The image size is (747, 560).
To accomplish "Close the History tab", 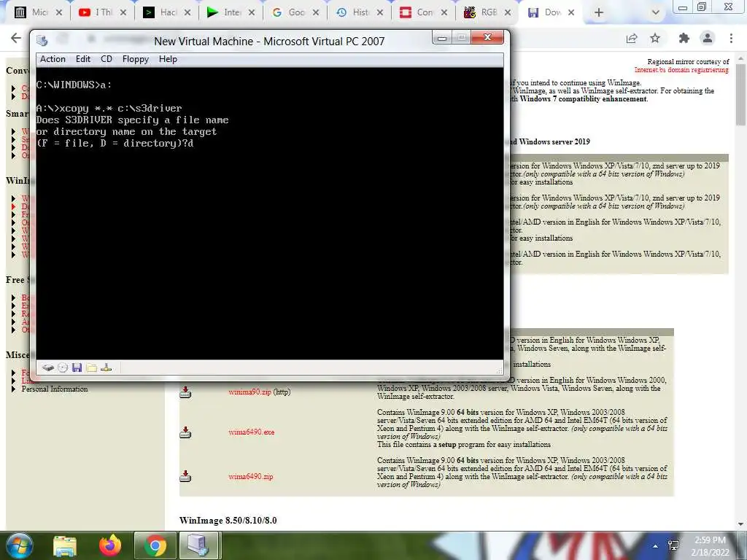I will point(379,12).
